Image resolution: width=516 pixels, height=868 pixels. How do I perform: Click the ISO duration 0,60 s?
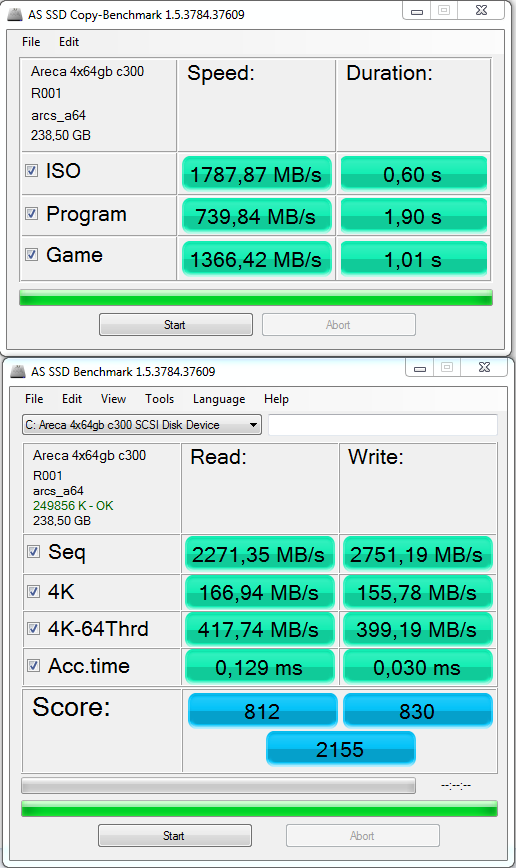413,174
